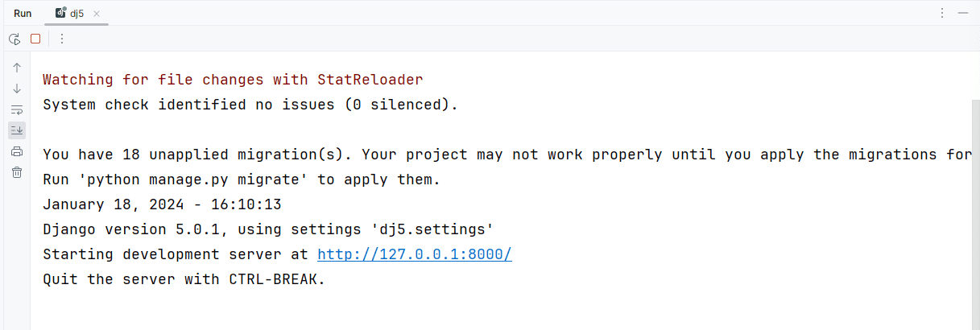The width and height of the screenshot is (980, 330).
Task: Close the dj5 run tab
Action: point(97,14)
